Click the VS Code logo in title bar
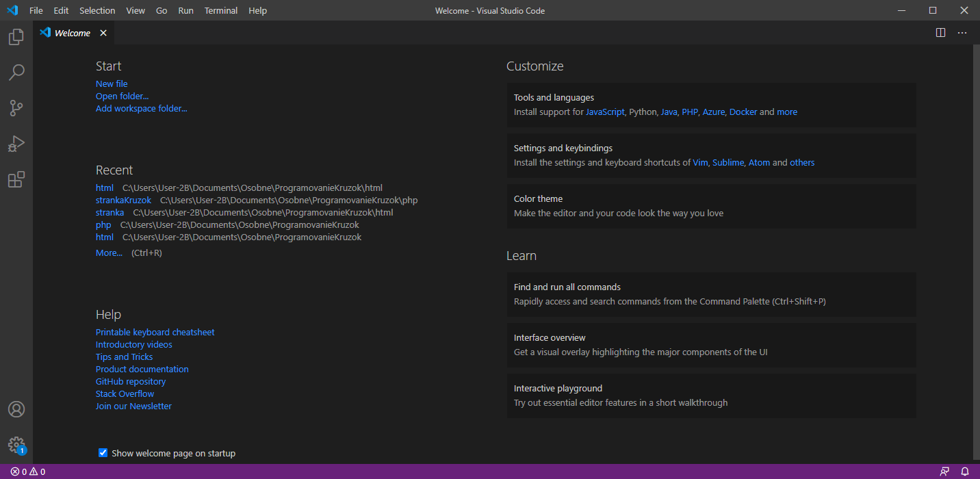Image resolution: width=980 pixels, height=479 pixels. coord(12,10)
